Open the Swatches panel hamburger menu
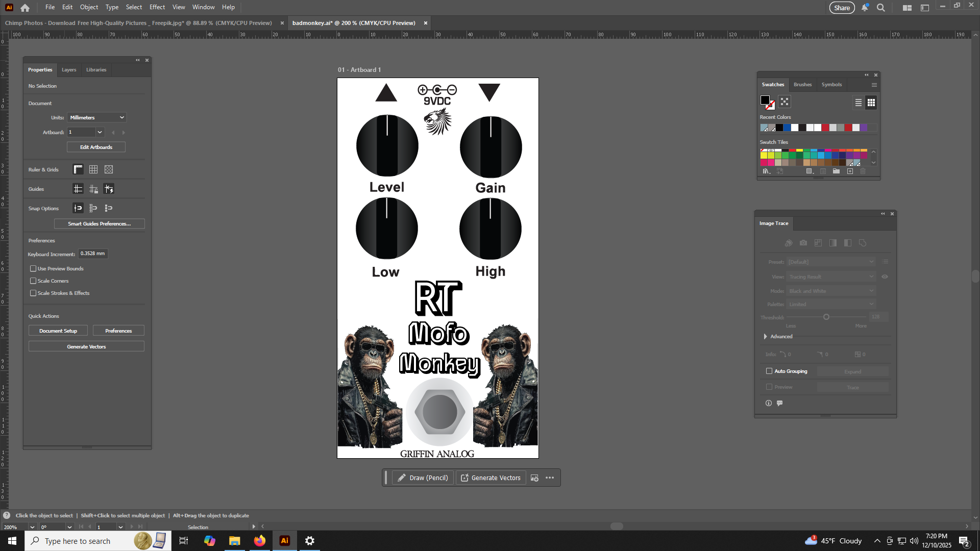 pyautogui.click(x=874, y=85)
